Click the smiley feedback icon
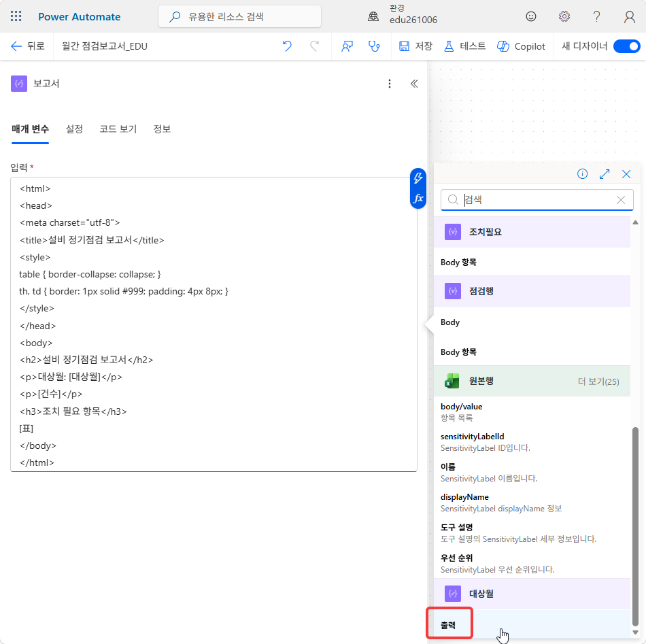Screen dimensions: 646x644 click(x=531, y=16)
